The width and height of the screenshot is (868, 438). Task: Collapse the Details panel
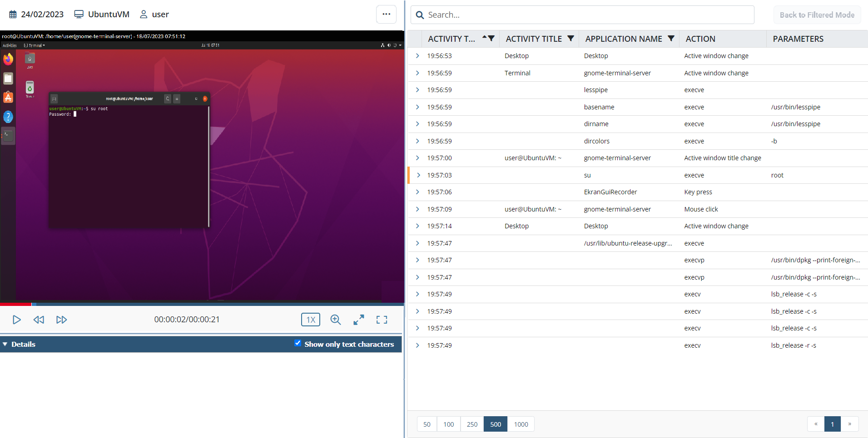[x=5, y=344]
